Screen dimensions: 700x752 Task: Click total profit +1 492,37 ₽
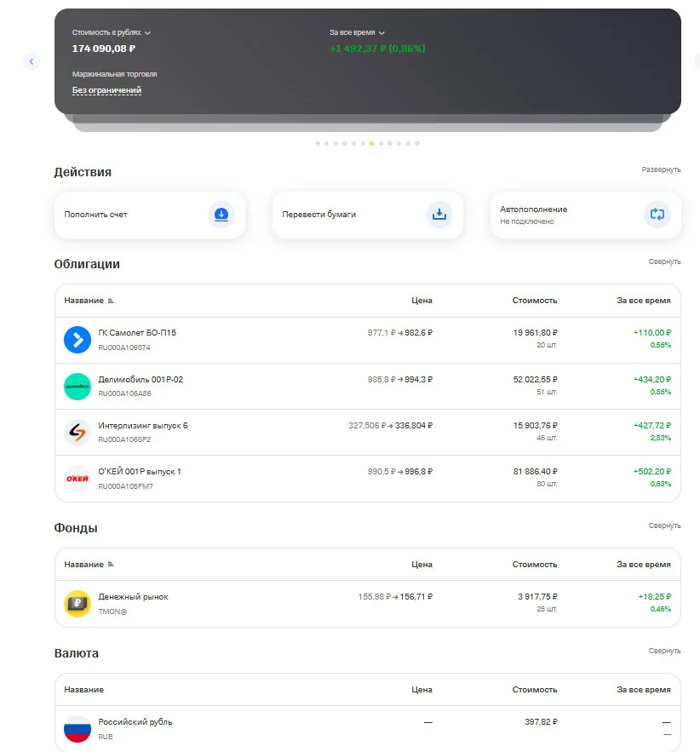pyautogui.click(x=377, y=49)
